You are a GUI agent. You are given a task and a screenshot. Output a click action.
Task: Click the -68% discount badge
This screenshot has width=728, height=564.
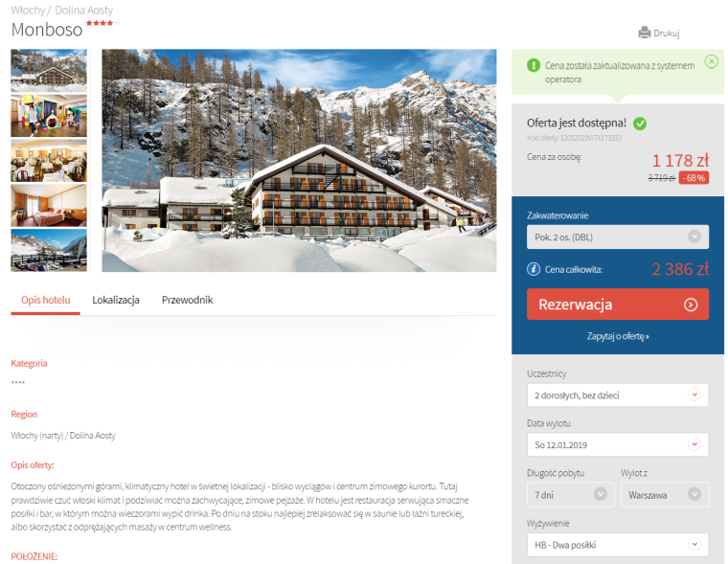(694, 178)
